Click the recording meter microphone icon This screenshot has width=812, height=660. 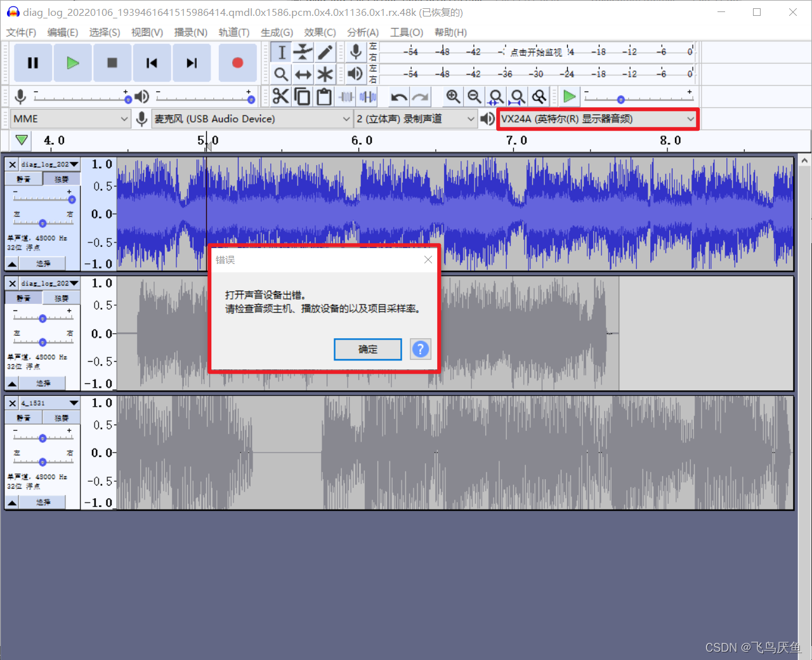(356, 52)
